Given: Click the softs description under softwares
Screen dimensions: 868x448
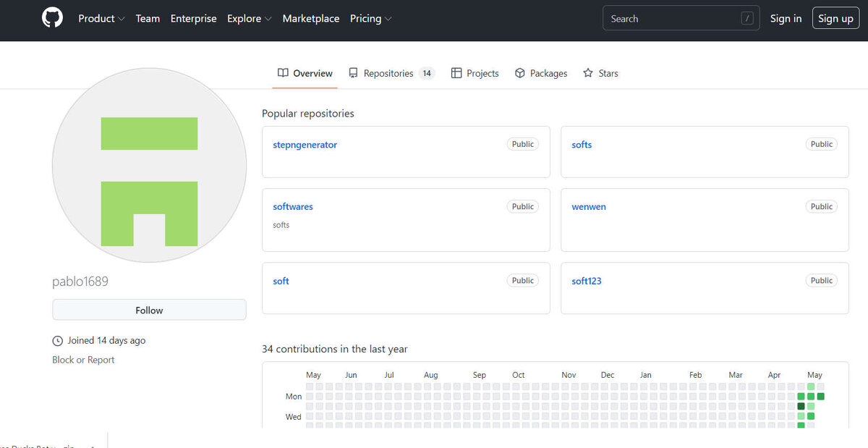Looking at the screenshot, I should [x=281, y=225].
